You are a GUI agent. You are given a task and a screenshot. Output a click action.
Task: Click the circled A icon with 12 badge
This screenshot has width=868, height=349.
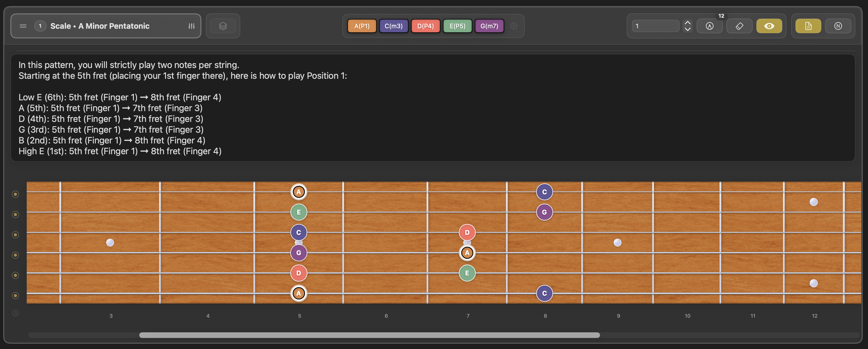tap(709, 26)
